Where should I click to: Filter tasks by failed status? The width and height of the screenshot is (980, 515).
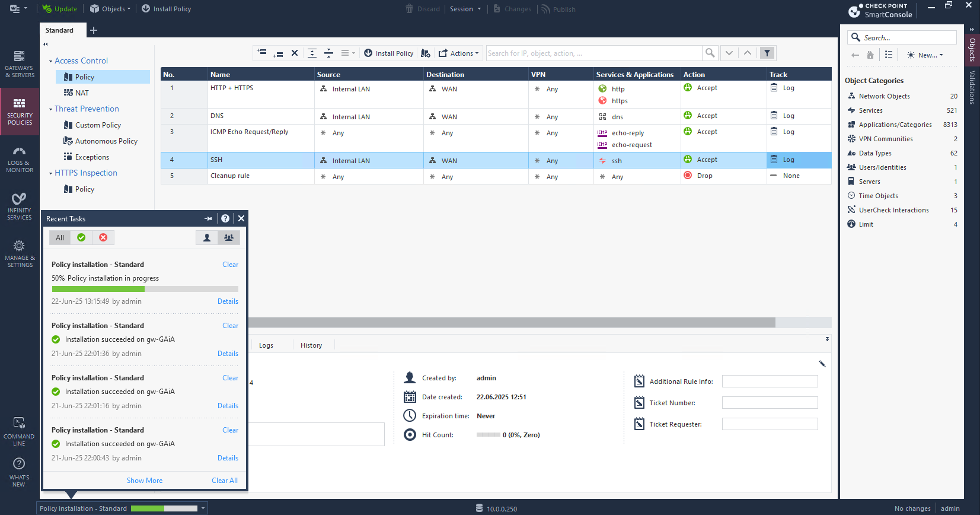coord(103,237)
